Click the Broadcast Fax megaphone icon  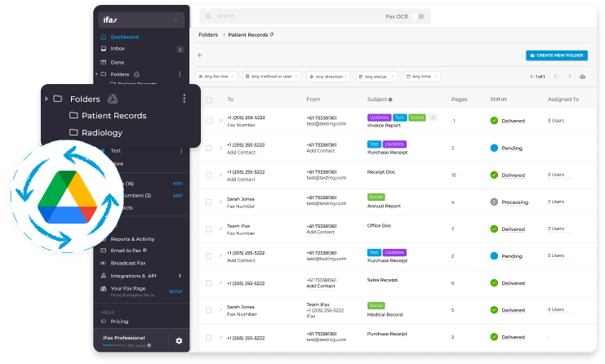(104, 263)
